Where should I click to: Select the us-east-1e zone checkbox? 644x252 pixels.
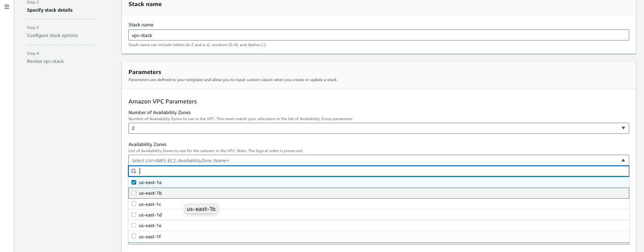click(x=134, y=226)
